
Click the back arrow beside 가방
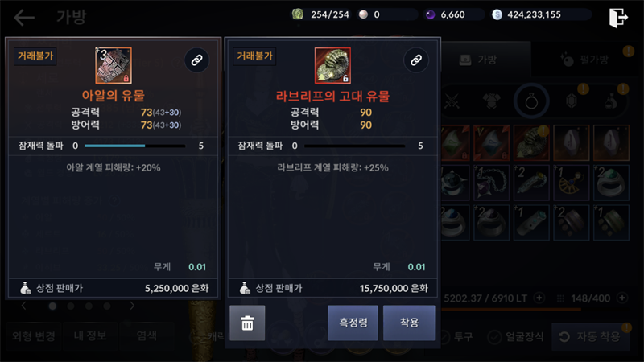[24, 18]
